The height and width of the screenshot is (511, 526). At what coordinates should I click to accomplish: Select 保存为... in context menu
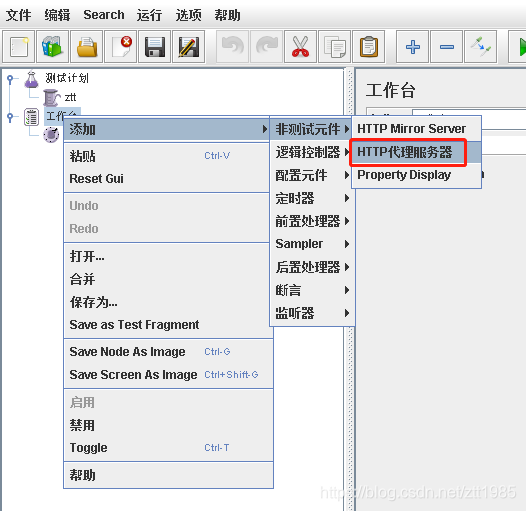(x=167, y=302)
